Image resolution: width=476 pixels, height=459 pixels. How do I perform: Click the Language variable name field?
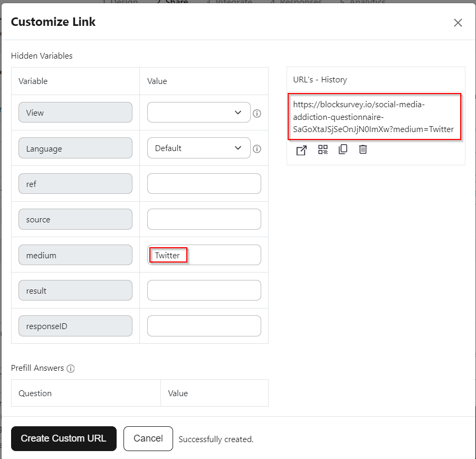click(x=75, y=148)
